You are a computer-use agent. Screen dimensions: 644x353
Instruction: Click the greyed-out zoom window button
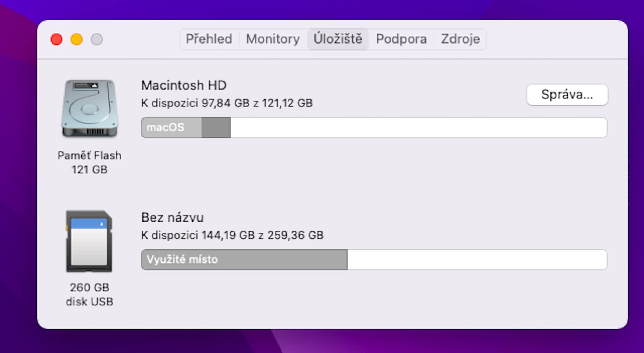tap(97, 40)
